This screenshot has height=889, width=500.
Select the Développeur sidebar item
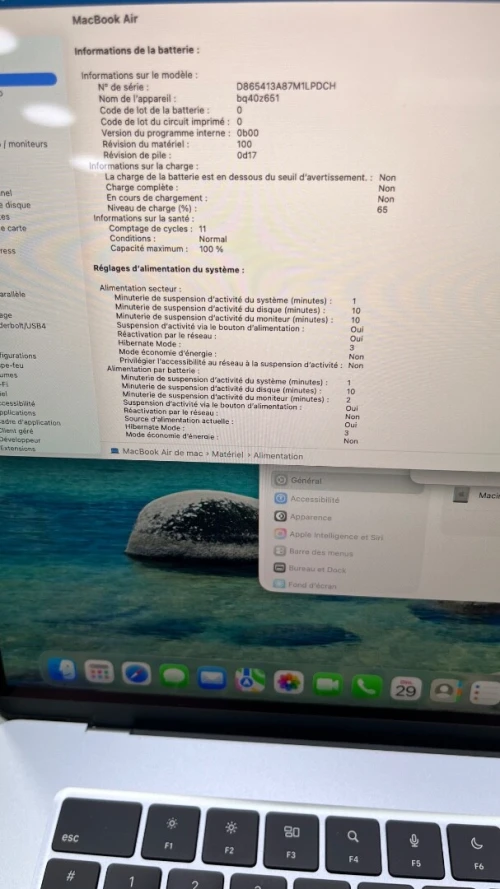20,440
